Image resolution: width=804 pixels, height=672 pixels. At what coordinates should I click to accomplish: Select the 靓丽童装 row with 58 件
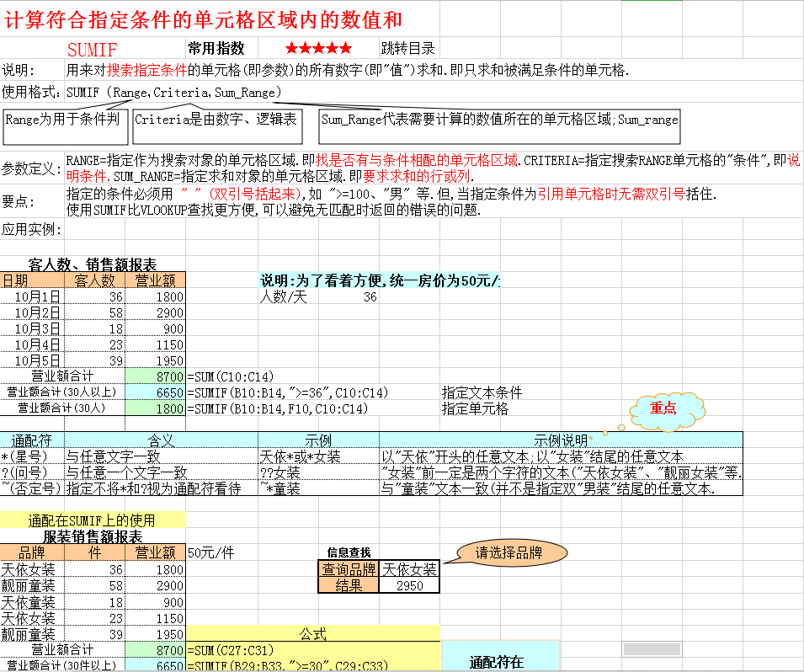pyautogui.click(x=93, y=585)
